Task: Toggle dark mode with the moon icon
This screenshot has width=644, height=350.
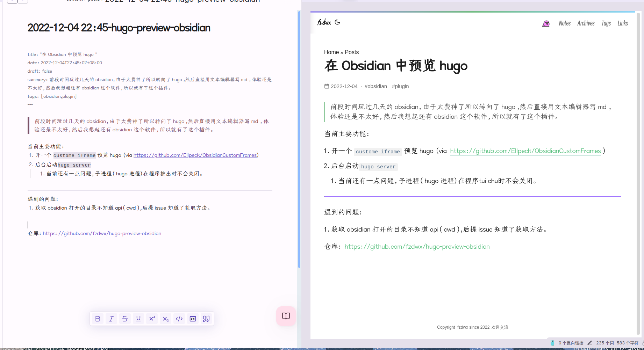Action: (x=337, y=22)
